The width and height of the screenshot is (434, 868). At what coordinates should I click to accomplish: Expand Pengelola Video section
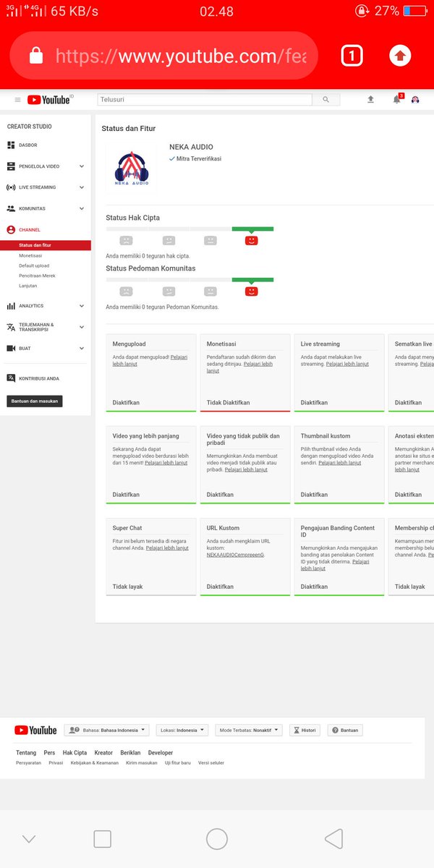[82, 166]
